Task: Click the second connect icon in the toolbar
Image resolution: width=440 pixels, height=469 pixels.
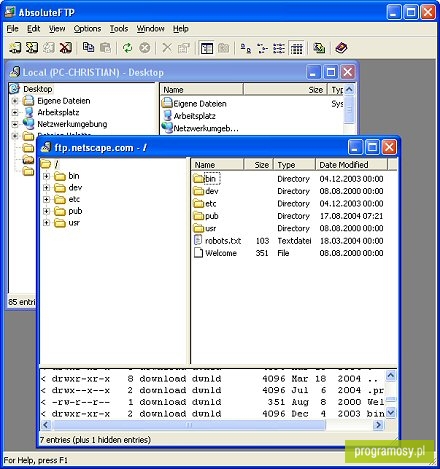Action: click(x=32, y=48)
